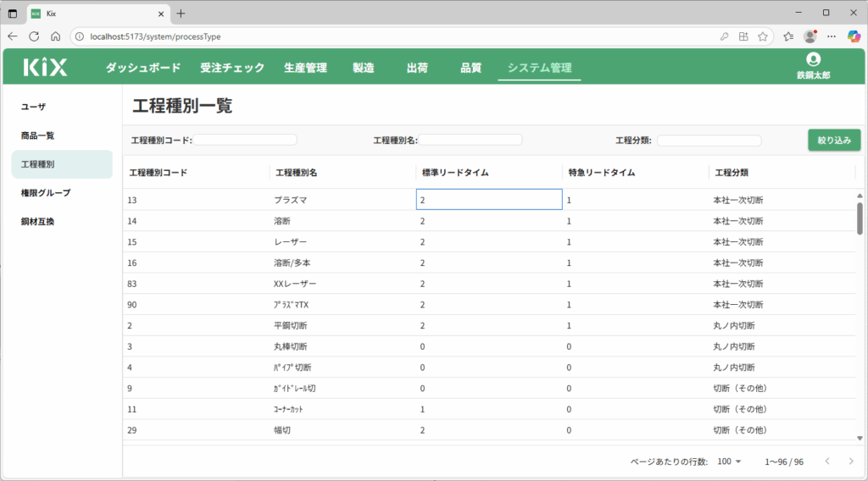The height and width of the screenshot is (481, 868).
Task: Open the user account icon for 鉄鋼太郎
Action: pos(814,59)
